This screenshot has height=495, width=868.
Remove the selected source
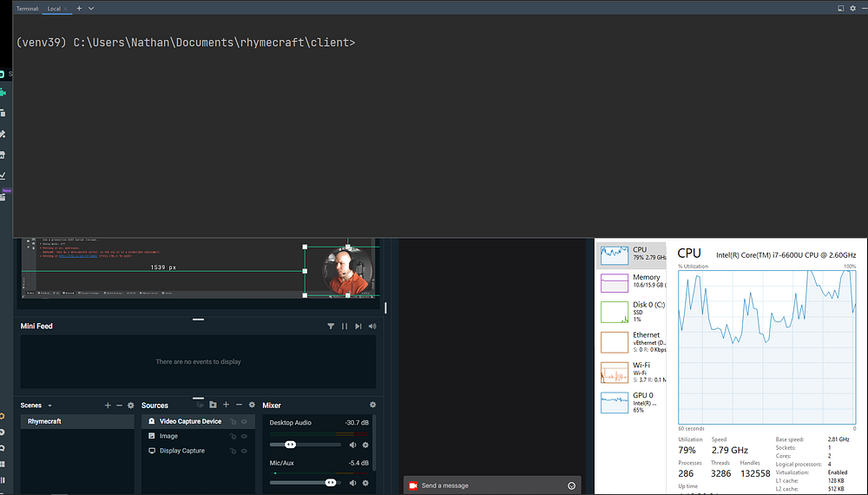click(240, 405)
